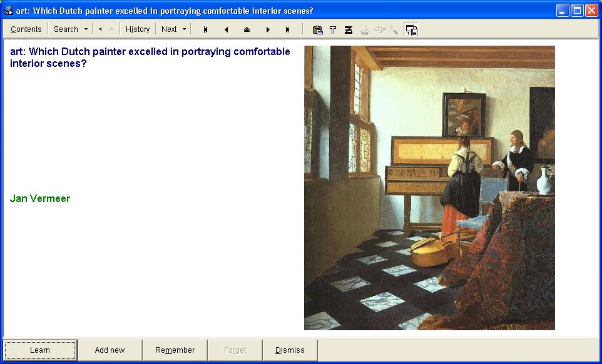Image resolution: width=602 pixels, height=364 pixels.
Task: Click the small back arrow button
Action: point(100,29)
